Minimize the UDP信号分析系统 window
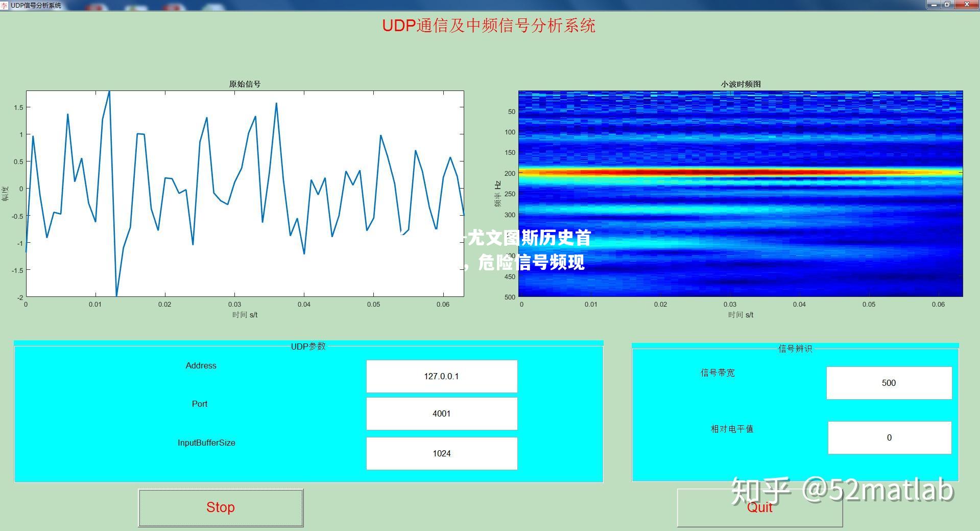 (934, 5)
